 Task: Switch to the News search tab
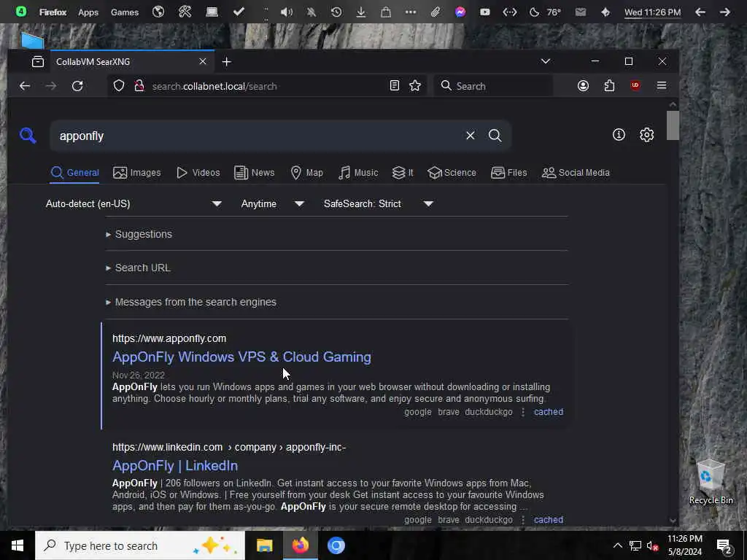(255, 172)
